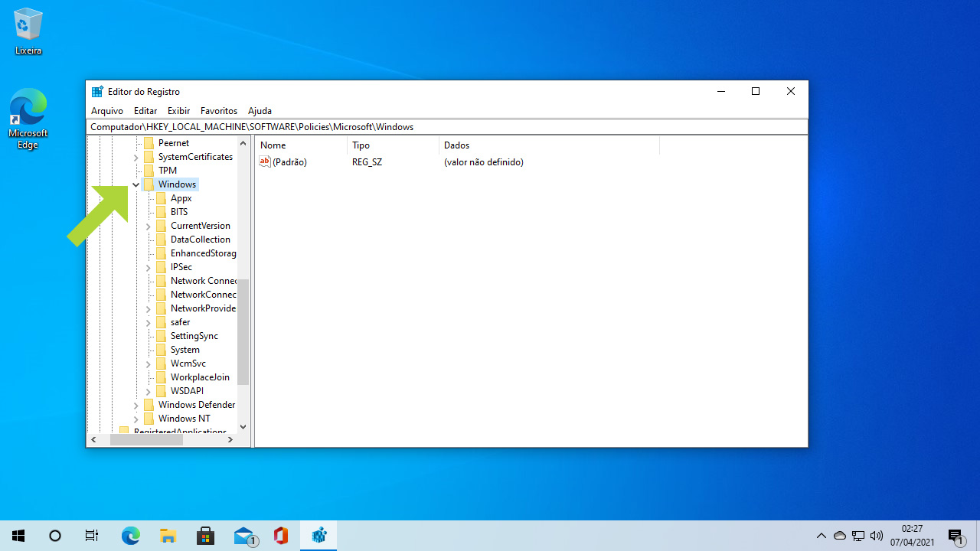
Task: Click the Dados column header
Action: pos(549,145)
